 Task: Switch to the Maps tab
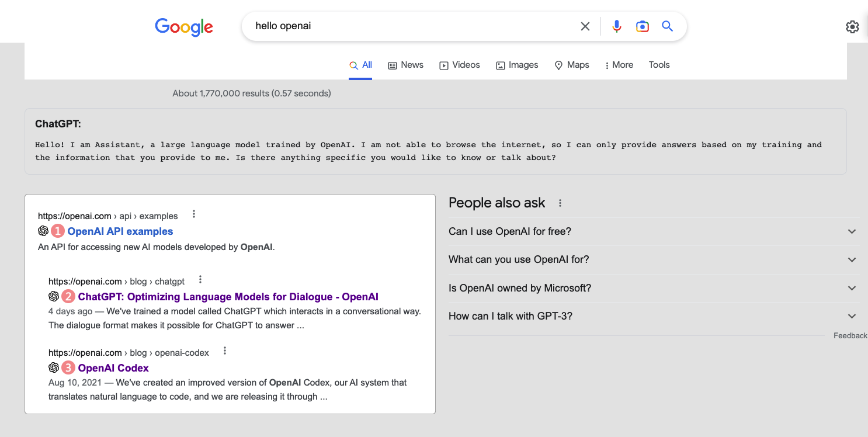pos(572,65)
